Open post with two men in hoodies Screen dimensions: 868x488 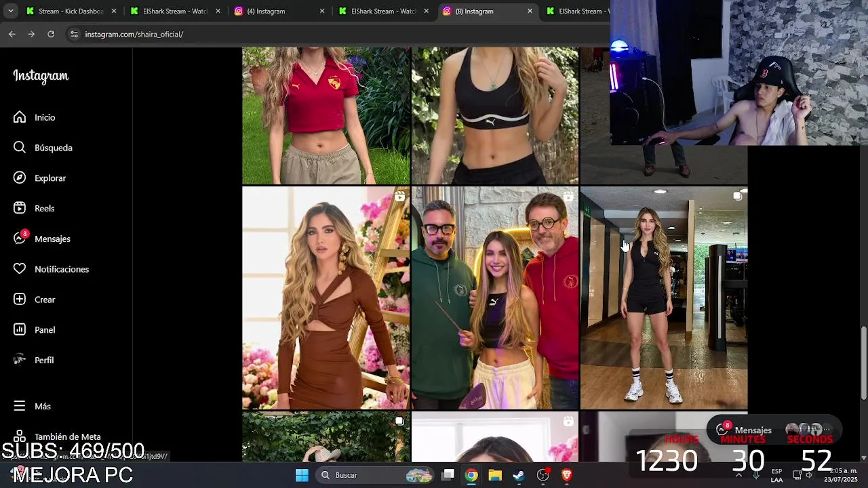click(x=495, y=298)
